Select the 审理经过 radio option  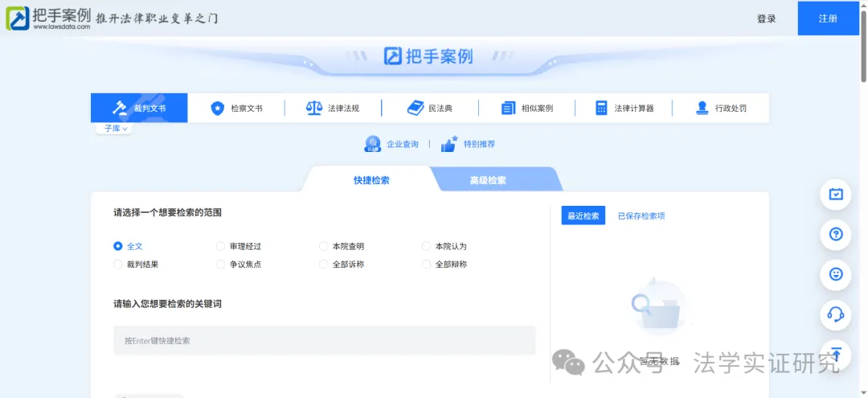click(220, 246)
